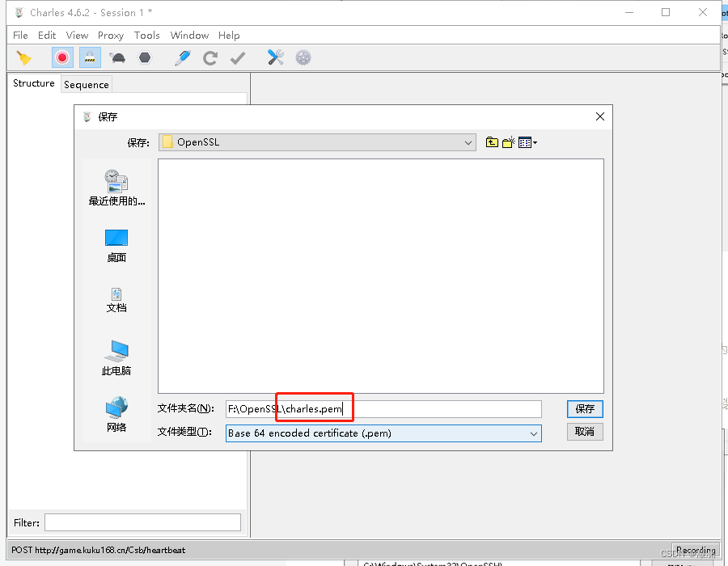Screen dimensions: 728x566
Task: Clear the session with the broom icon
Action: (x=24, y=58)
